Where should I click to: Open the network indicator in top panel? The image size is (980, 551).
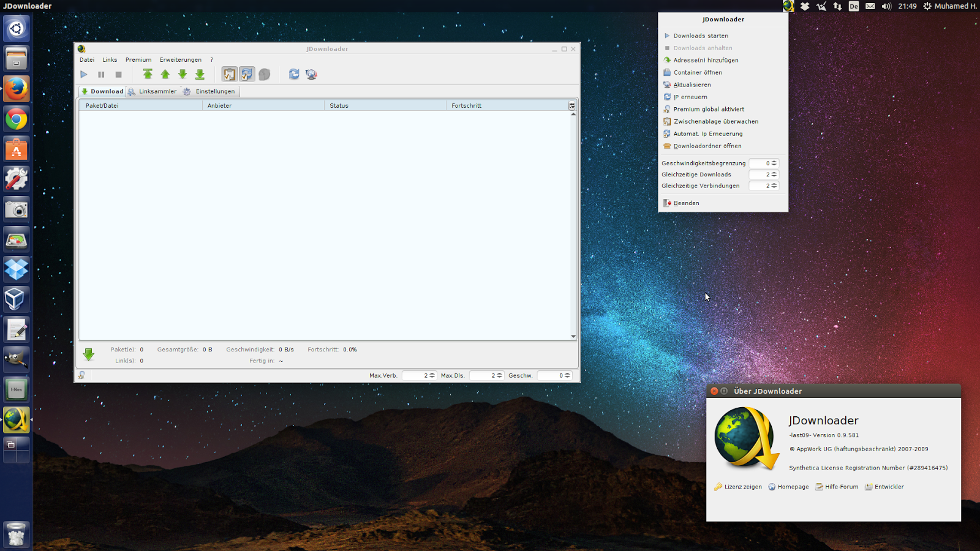[x=837, y=6]
